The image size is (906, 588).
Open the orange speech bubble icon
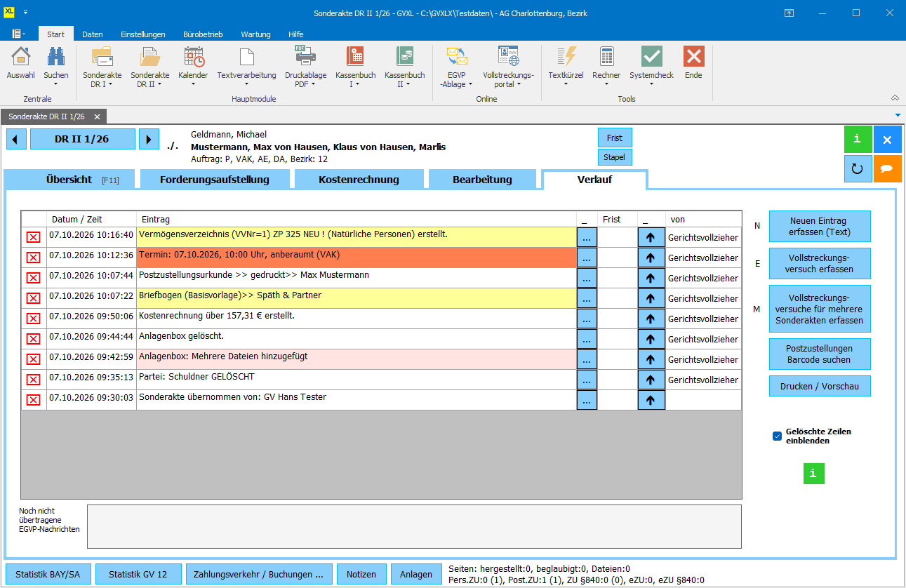coord(887,169)
